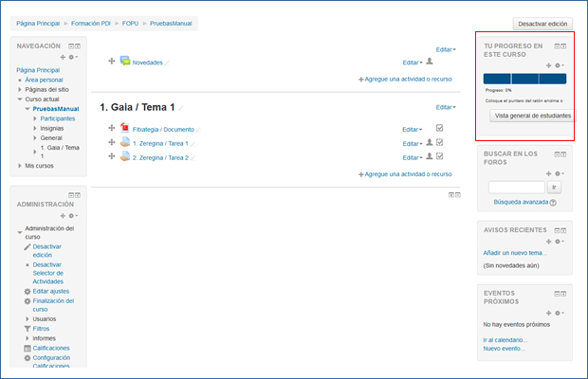Click the pencil rename icon next to Novedades
588x379 pixels.
pos(168,63)
